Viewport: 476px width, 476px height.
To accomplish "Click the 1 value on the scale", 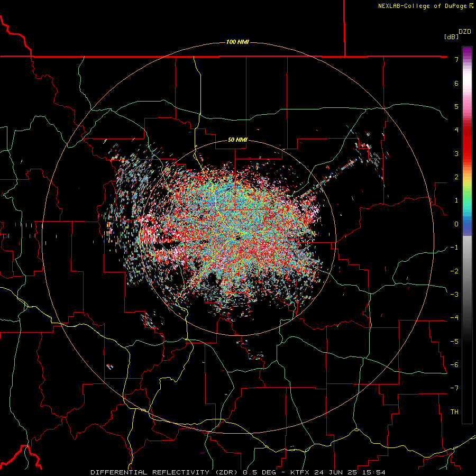I will click(x=456, y=200).
